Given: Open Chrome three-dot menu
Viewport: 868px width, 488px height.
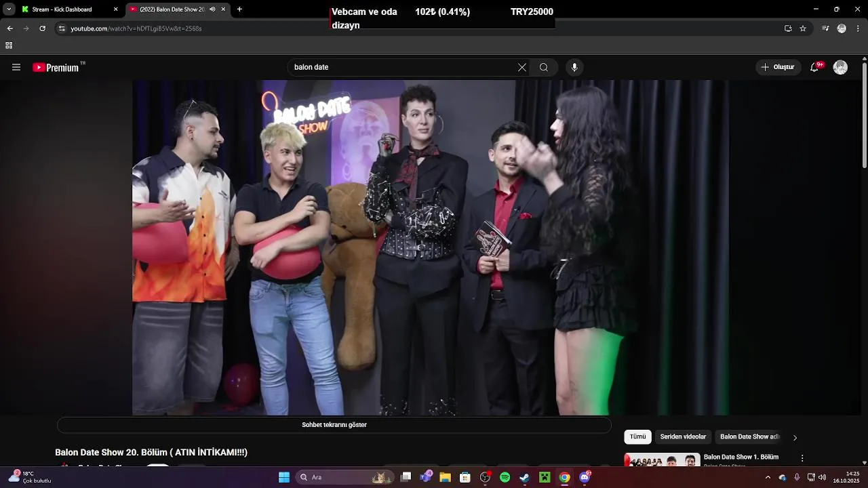Looking at the screenshot, I should [858, 28].
